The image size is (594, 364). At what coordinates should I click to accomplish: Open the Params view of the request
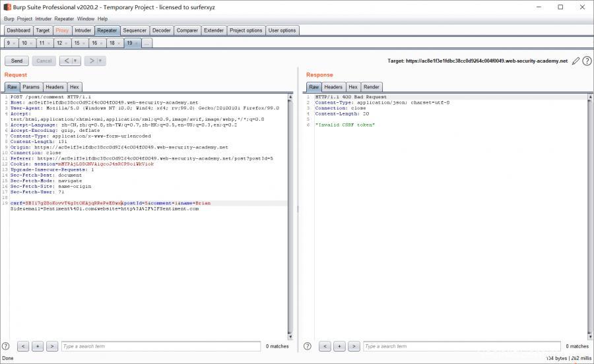click(x=31, y=87)
